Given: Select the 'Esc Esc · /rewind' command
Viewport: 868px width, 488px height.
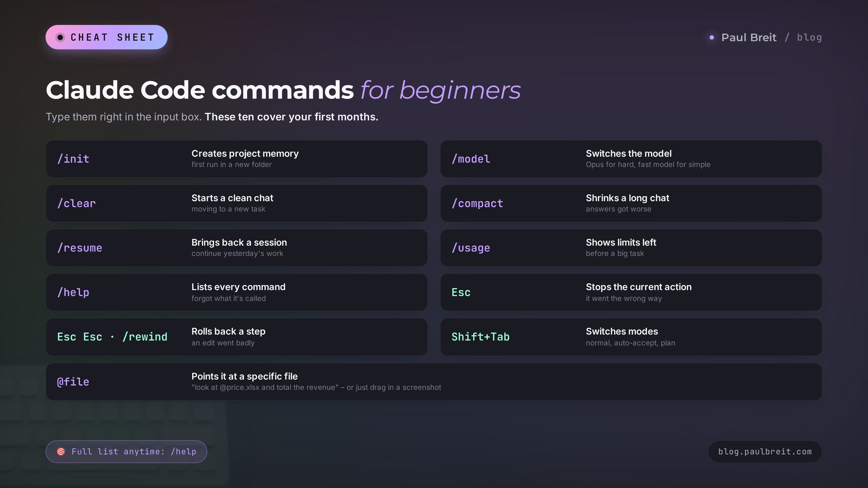Looking at the screenshot, I should tap(112, 337).
